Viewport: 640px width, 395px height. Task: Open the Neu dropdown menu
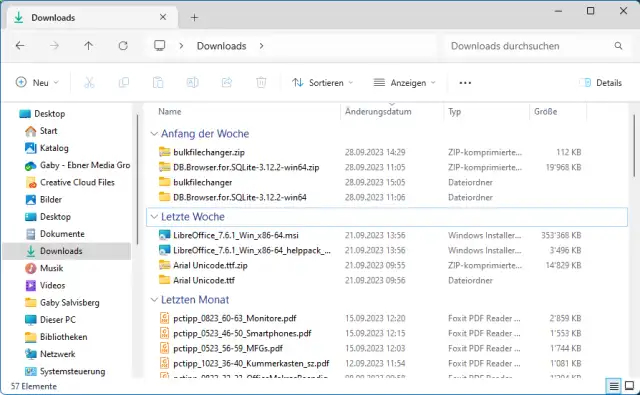click(x=37, y=83)
